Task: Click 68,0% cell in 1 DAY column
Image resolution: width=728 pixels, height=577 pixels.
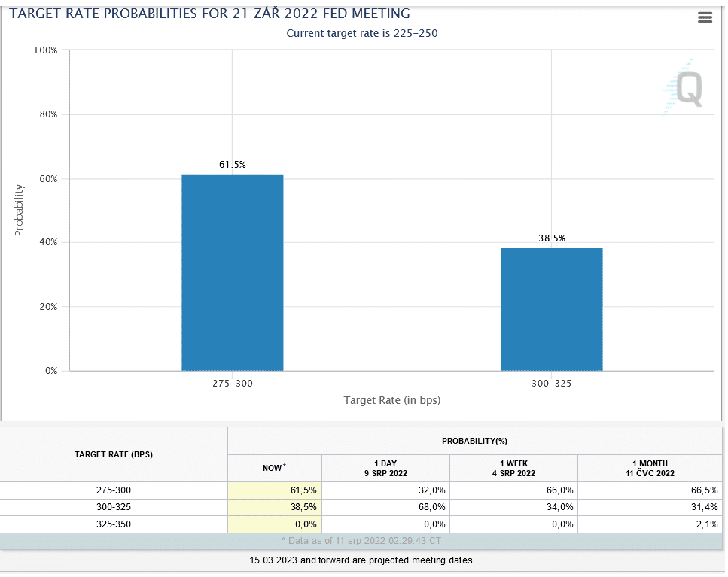Action: click(x=387, y=509)
